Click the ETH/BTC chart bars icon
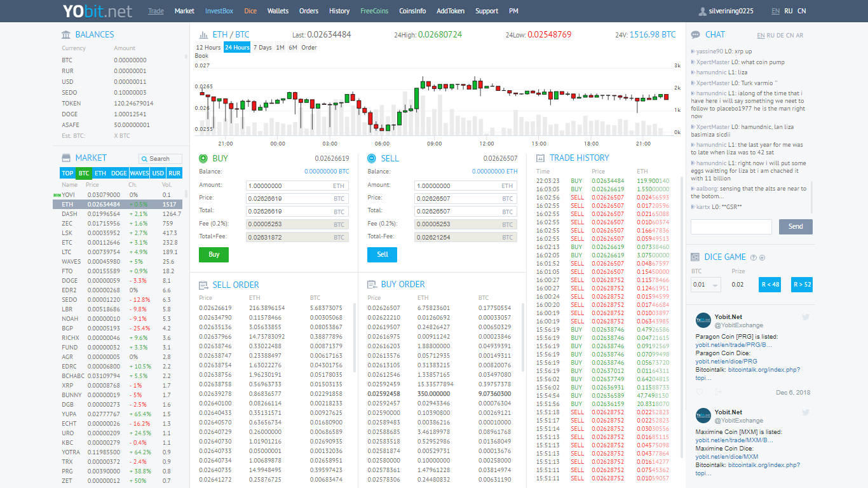Viewport: 868px width, 488px height. click(x=203, y=35)
